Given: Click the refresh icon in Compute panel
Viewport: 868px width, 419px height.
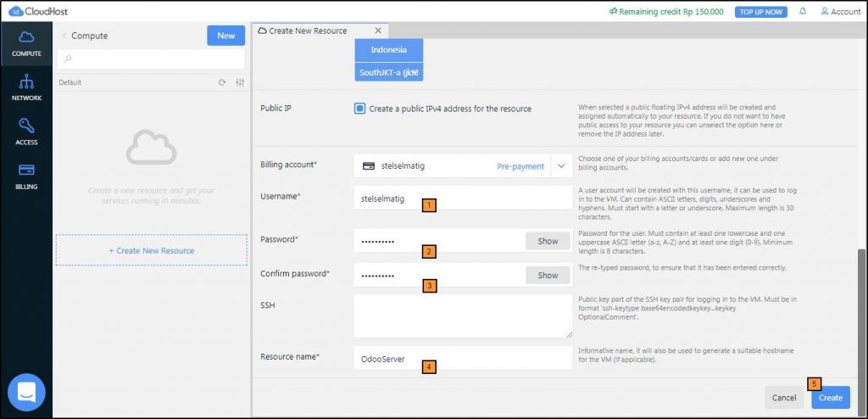Looking at the screenshot, I should point(222,83).
